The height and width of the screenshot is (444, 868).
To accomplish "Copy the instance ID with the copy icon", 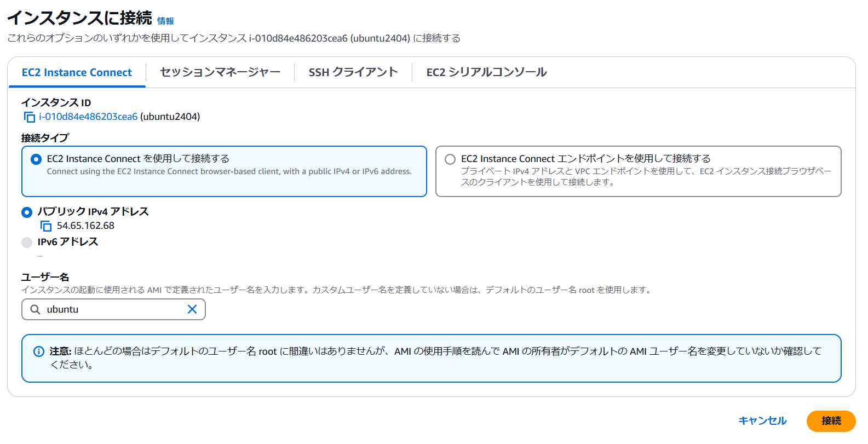I will click(x=30, y=117).
